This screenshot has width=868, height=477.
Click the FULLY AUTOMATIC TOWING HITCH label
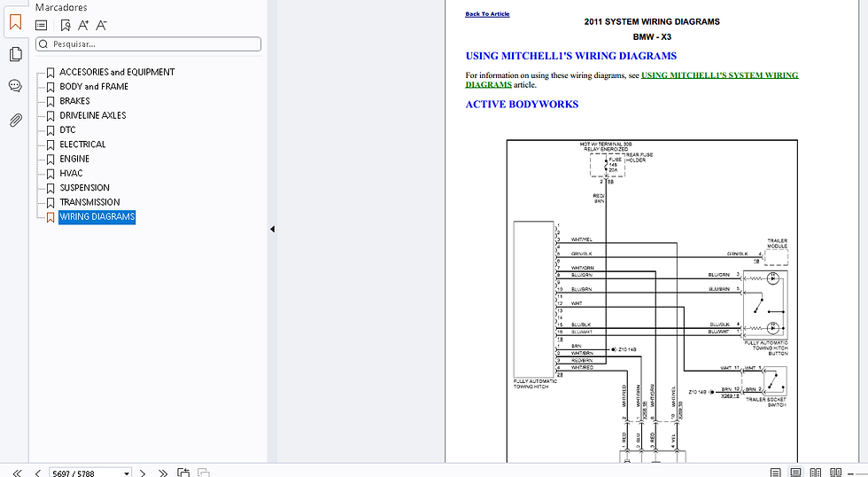(535, 384)
